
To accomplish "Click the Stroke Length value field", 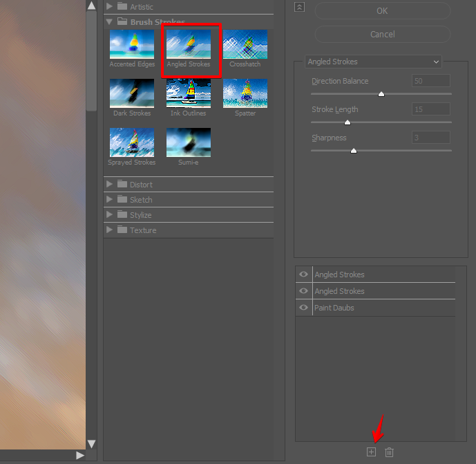I will tap(431, 109).
